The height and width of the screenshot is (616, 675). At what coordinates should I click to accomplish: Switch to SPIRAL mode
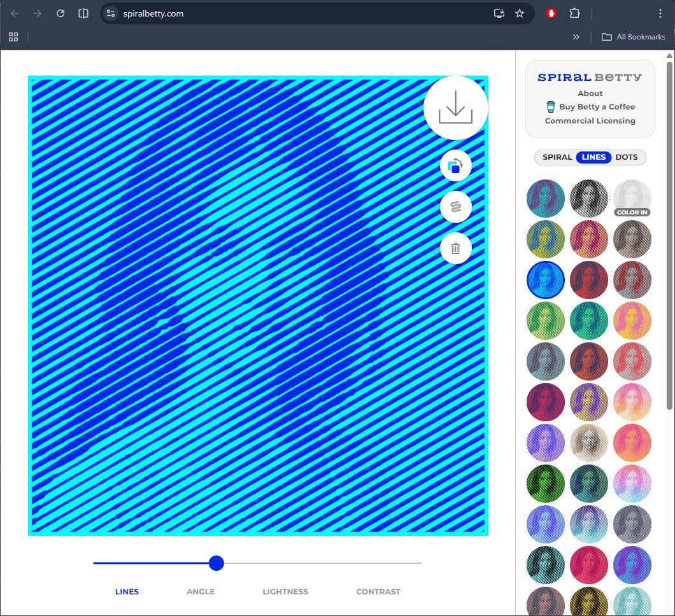pos(557,157)
